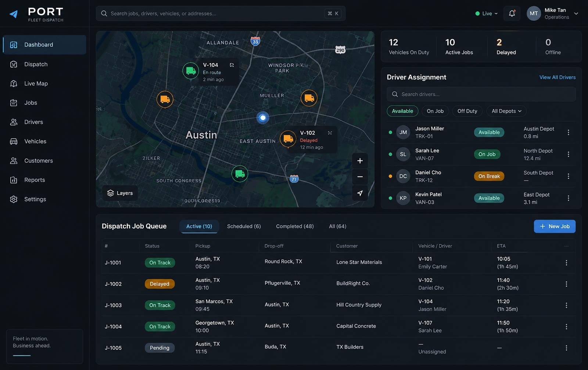Click the Delayed status badge for J-1002

(159, 284)
